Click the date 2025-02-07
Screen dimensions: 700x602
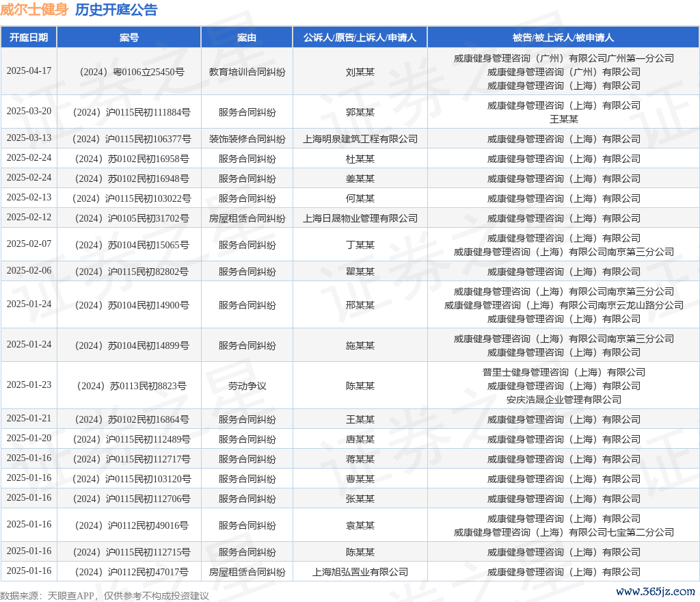(x=29, y=244)
